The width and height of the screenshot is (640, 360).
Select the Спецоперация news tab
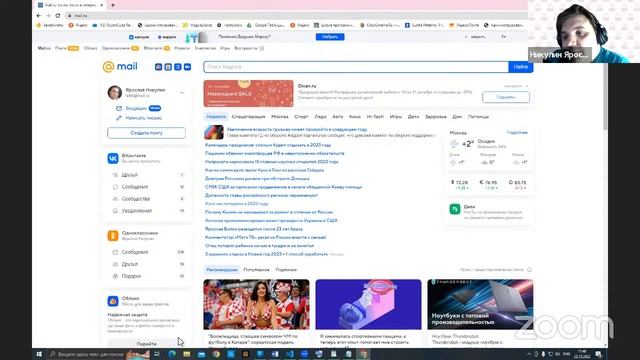click(x=248, y=117)
